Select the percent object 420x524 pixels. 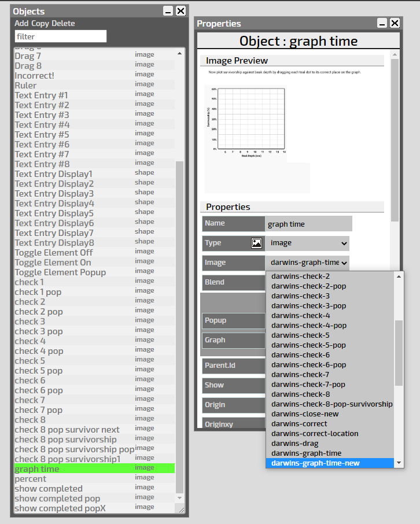pyautogui.click(x=94, y=478)
